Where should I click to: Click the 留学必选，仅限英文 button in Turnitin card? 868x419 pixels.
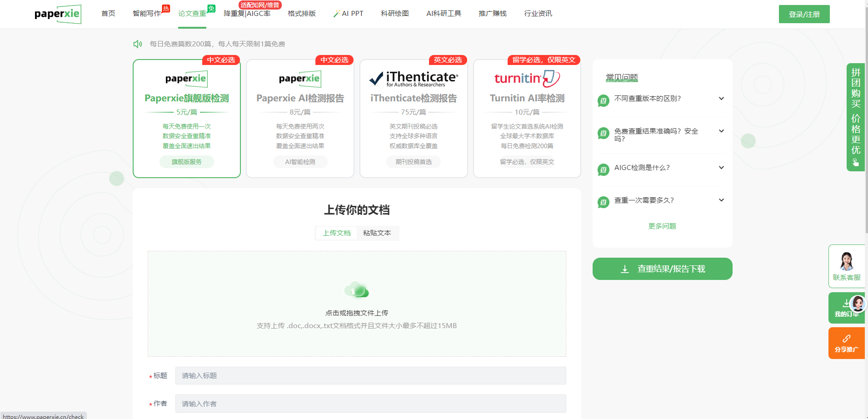point(527,162)
